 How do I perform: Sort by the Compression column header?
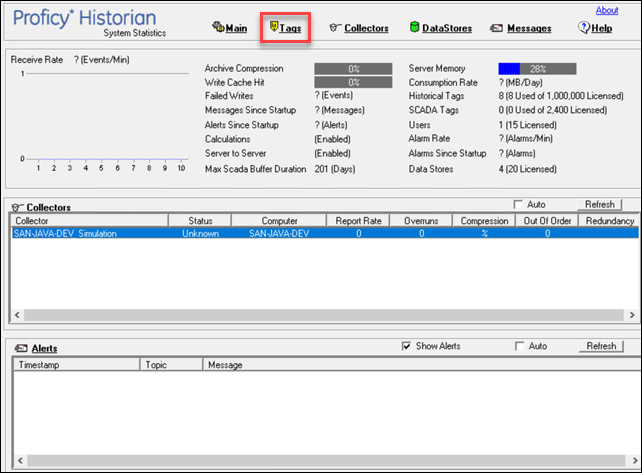(484, 221)
